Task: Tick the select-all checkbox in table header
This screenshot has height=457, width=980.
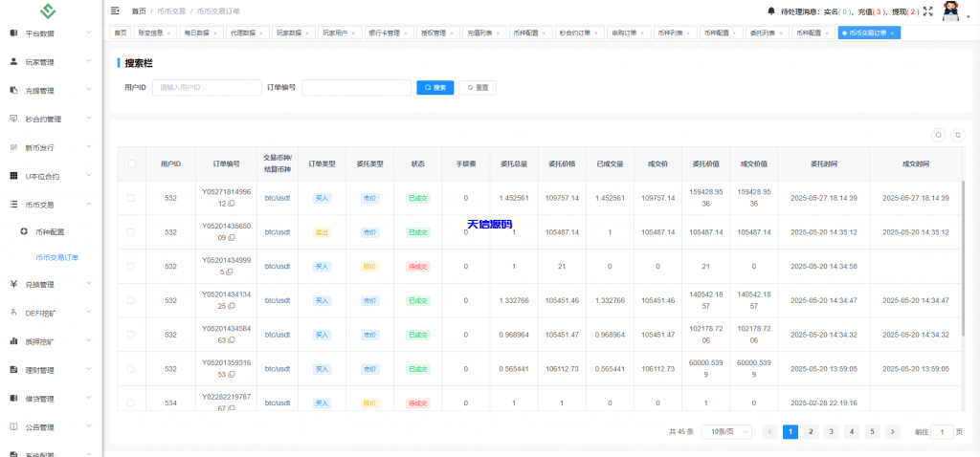Action: (x=131, y=163)
